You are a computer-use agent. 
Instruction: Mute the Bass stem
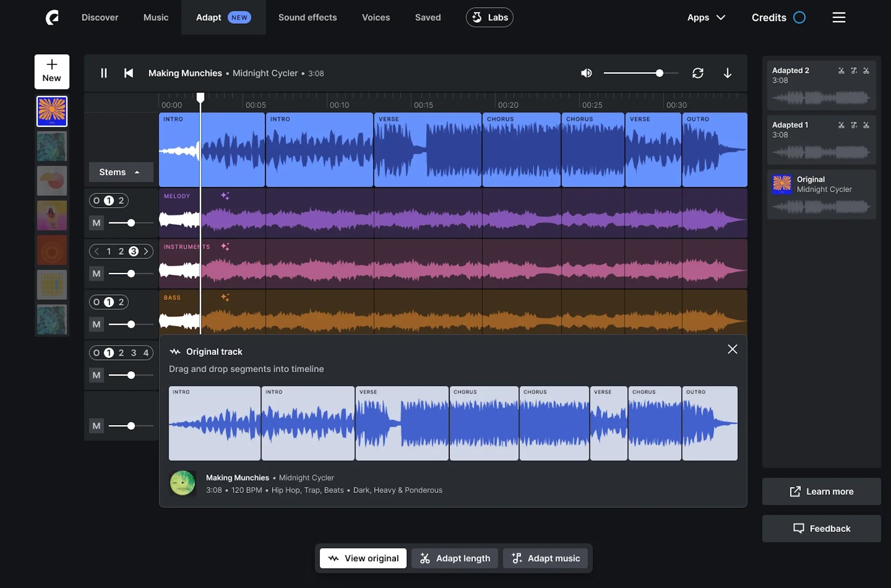(96, 324)
